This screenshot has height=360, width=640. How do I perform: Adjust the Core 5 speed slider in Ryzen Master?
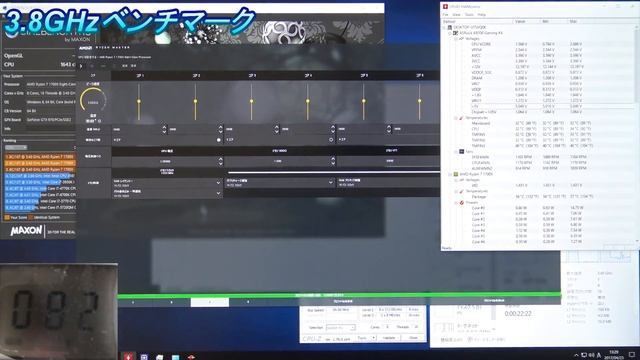click(x=364, y=102)
